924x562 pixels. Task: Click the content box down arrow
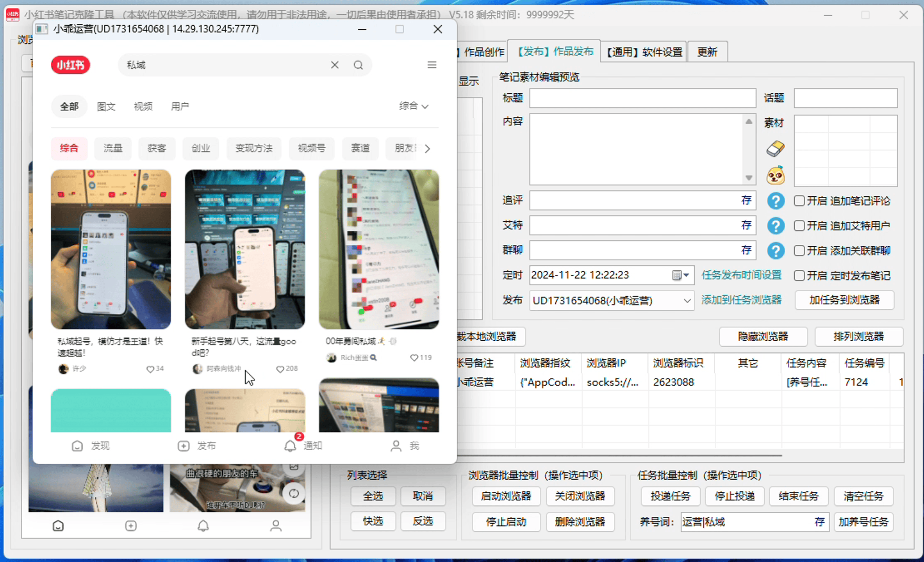pos(748,178)
